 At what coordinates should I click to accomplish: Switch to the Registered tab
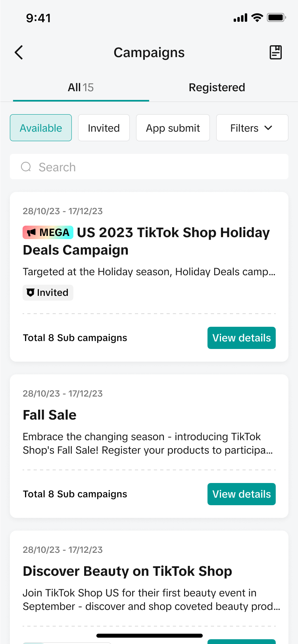(217, 87)
